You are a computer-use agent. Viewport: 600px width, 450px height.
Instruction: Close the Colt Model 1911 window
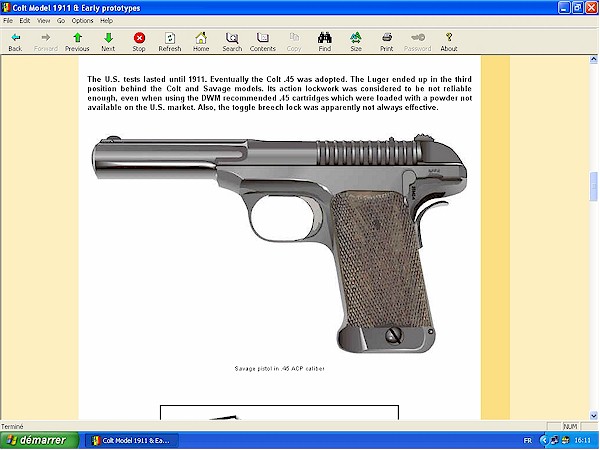pyautogui.click(x=592, y=8)
